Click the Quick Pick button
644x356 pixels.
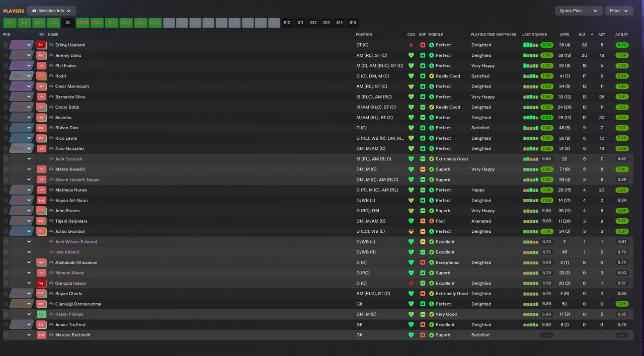point(571,11)
